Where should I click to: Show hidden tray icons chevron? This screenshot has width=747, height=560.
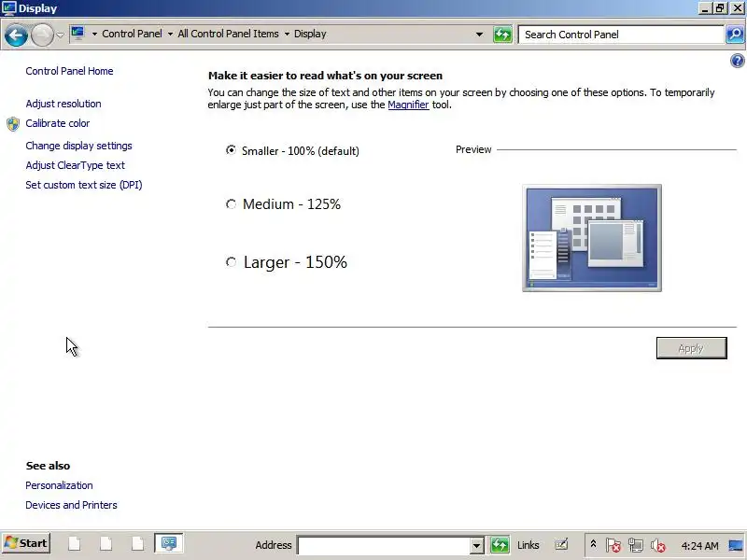[593, 543]
